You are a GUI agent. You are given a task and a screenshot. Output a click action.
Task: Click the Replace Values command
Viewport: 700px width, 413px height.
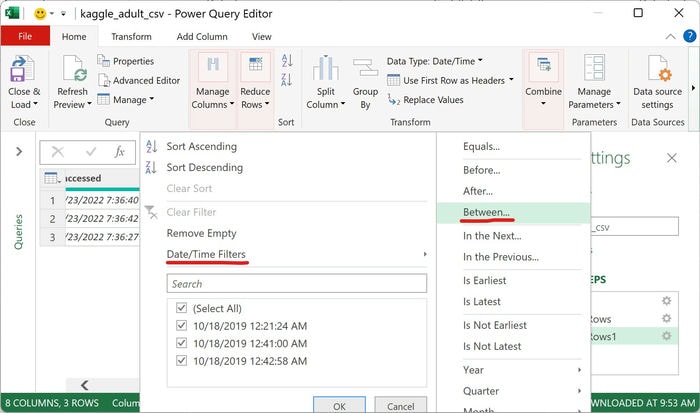(425, 100)
